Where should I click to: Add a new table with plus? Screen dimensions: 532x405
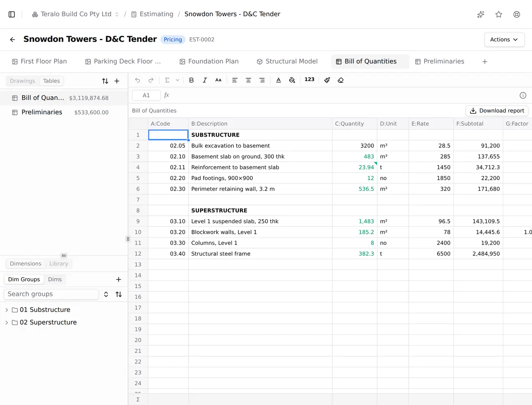pos(117,81)
